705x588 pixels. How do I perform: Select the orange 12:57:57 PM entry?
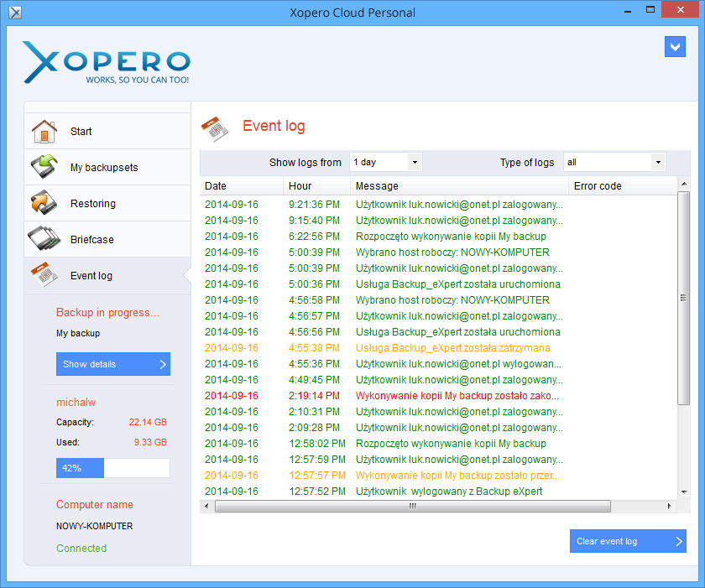(438, 476)
